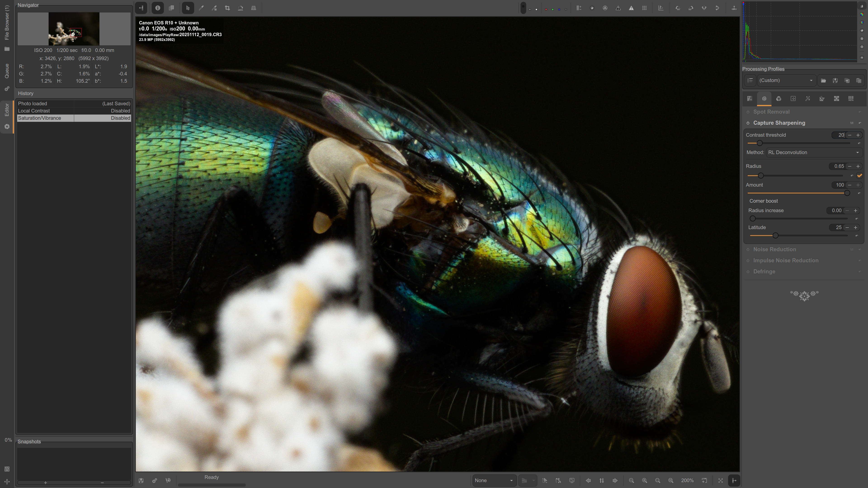This screenshot has height=488, width=868.
Task: Open the None soft-proofing profile dropdown
Action: click(494, 481)
